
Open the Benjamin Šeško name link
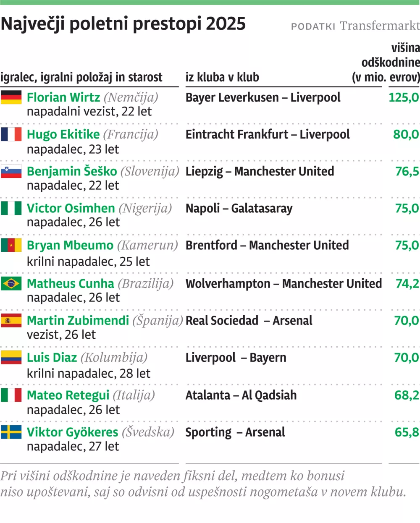tap(72, 171)
